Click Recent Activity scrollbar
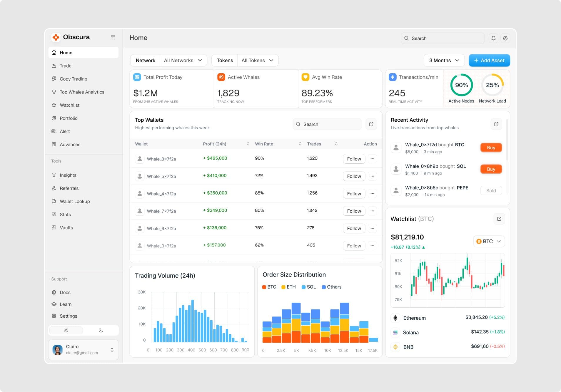Screen dimensions: 561x392 point(507,140)
